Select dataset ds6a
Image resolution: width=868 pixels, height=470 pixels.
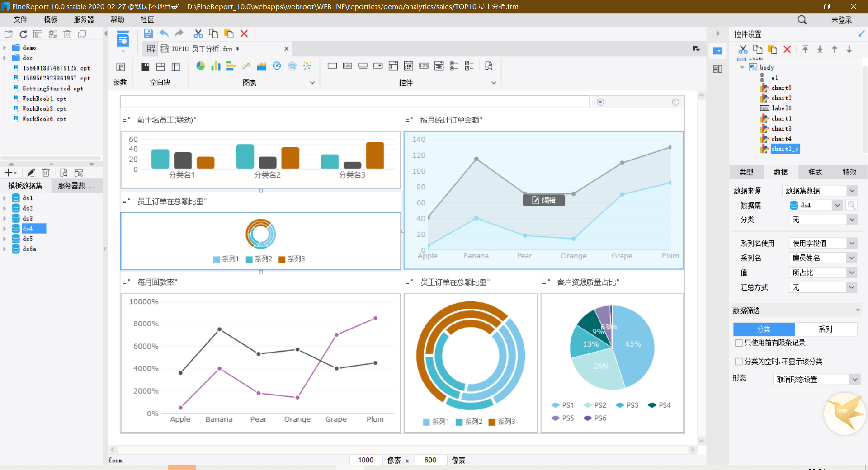[x=29, y=249]
